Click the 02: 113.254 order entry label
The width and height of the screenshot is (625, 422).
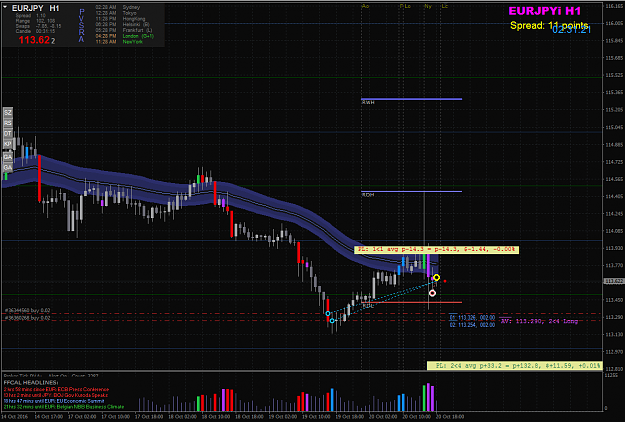(472, 325)
